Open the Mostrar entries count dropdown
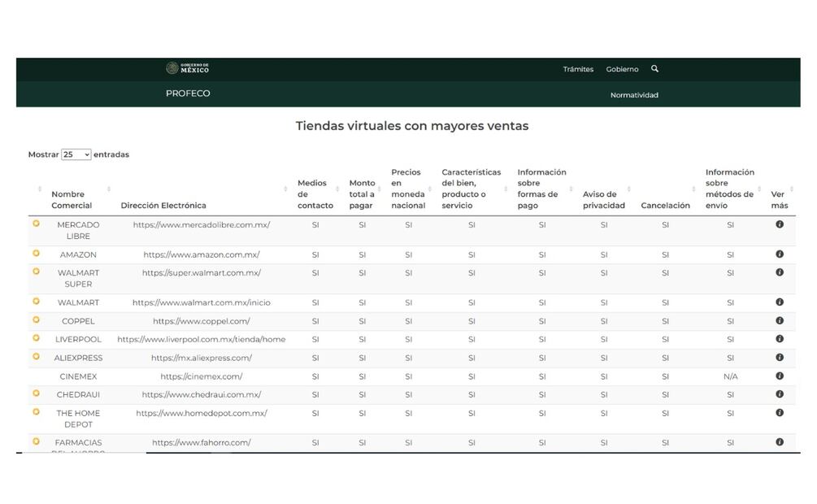Viewport: 817px width, 504px height. [76, 154]
